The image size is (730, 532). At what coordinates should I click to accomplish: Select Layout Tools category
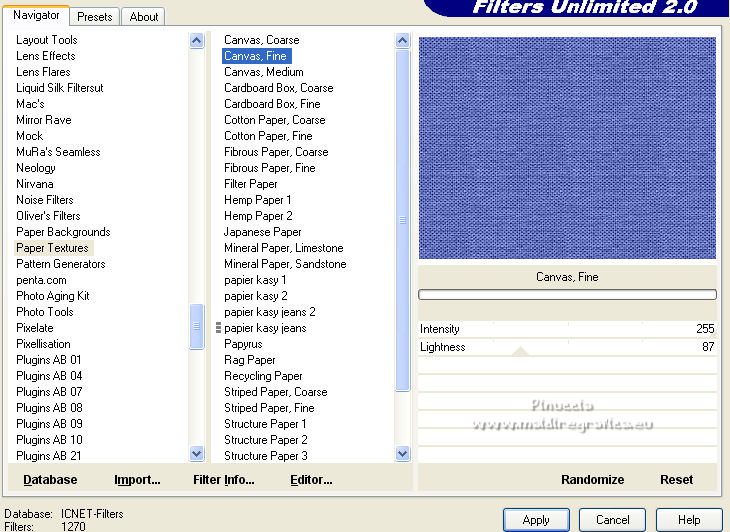[47, 40]
